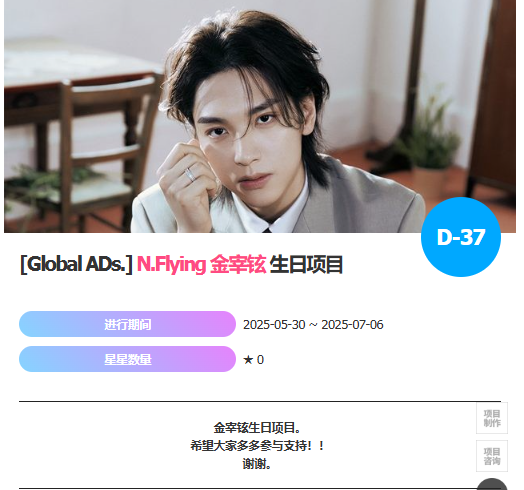Click the 希望大家多多参与支持 description line

257,446
